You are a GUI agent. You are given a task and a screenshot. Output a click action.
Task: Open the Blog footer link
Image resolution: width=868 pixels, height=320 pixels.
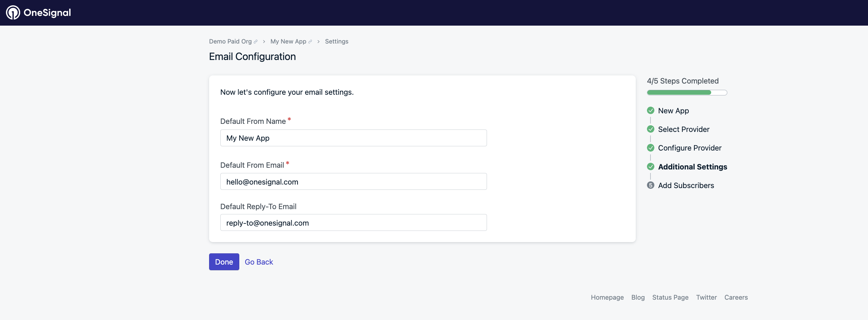coord(638,297)
